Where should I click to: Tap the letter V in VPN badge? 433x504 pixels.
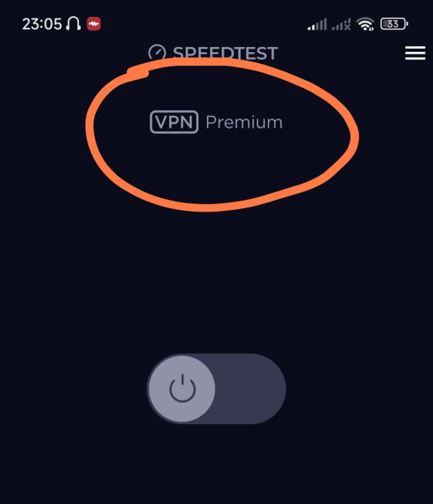(x=160, y=122)
